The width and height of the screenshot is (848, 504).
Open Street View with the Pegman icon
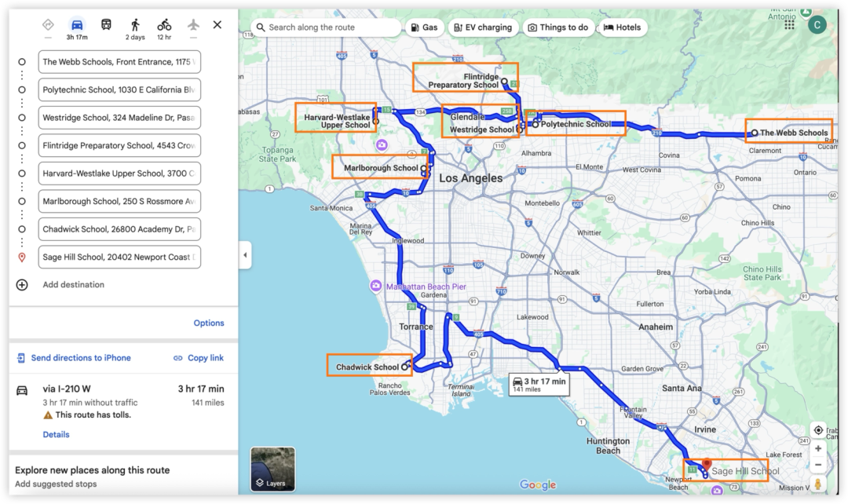tap(818, 484)
